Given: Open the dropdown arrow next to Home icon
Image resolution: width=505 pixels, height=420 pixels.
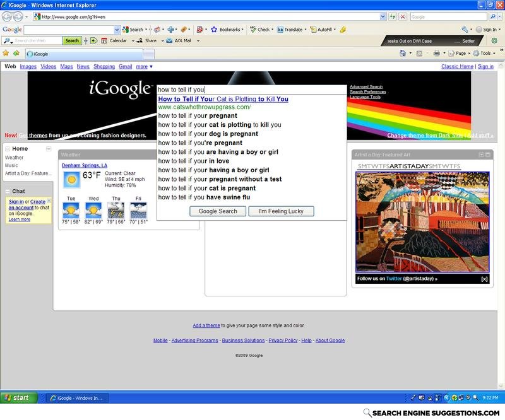Looking at the screenshot, I should pos(410,53).
